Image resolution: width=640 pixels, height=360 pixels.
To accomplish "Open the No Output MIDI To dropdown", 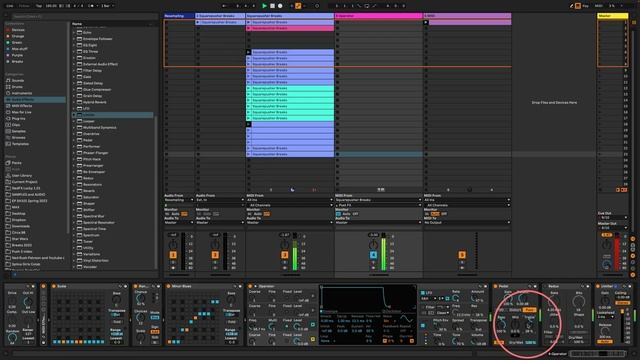I will (x=467, y=222).
